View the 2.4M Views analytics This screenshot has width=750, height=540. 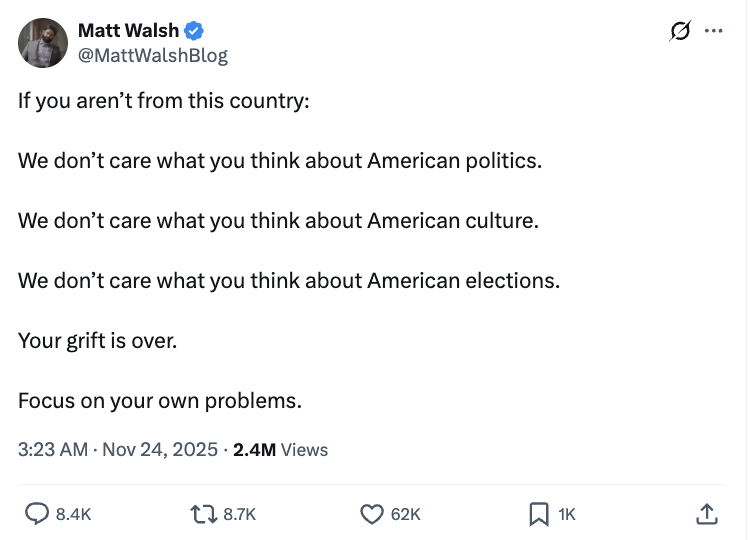(x=280, y=450)
